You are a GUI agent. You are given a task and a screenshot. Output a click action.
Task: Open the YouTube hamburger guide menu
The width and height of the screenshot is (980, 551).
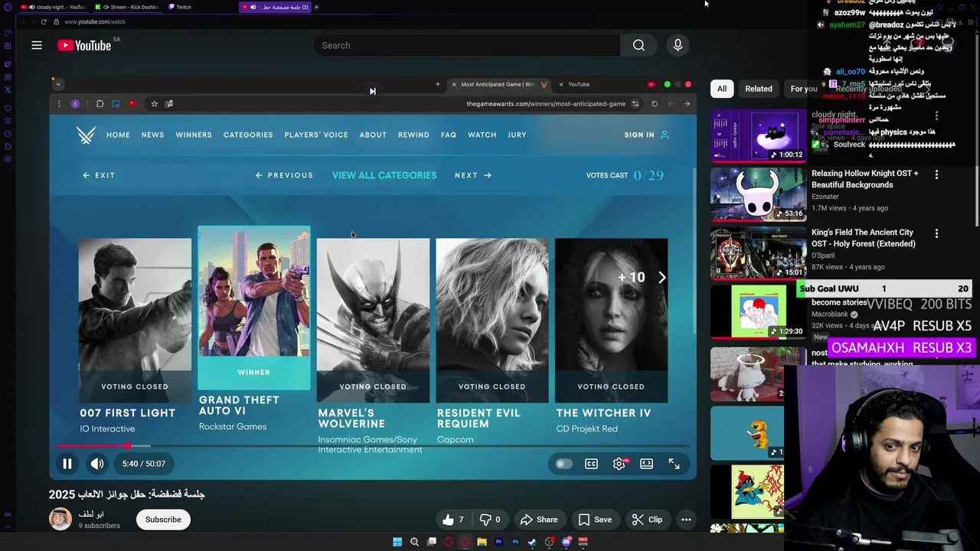point(36,45)
